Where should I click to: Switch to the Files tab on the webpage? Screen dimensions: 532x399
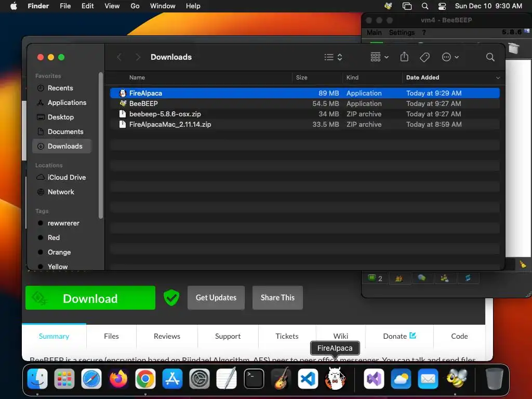pos(111,336)
